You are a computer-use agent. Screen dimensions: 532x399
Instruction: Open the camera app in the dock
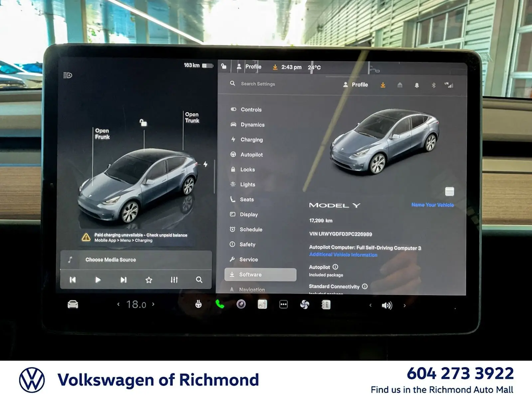[x=241, y=304]
